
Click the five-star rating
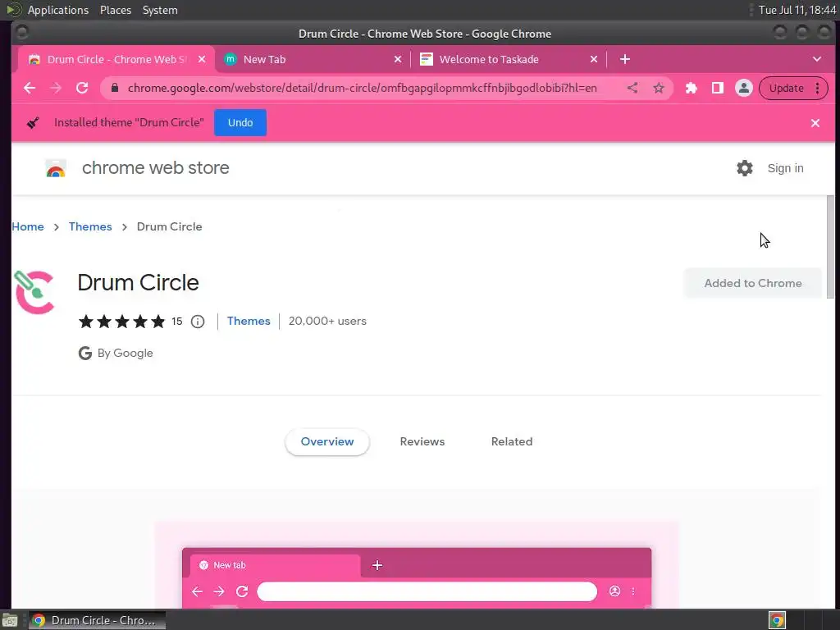[x=121, y=322]
